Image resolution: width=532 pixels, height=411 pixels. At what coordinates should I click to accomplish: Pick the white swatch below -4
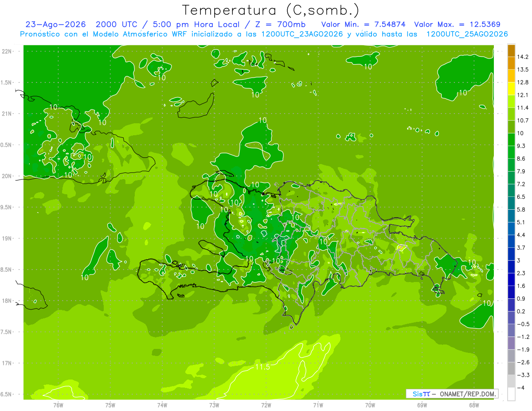pyautogui.click(x=512, y=394)
